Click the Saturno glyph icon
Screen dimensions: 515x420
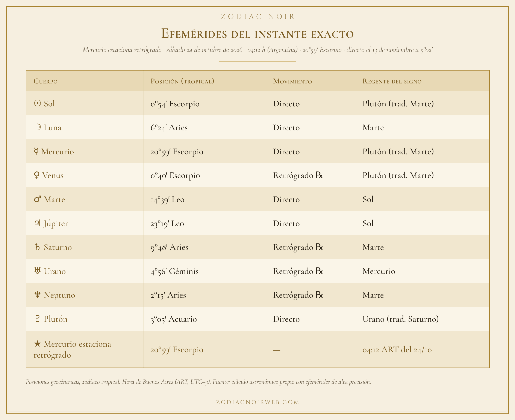(x=38, y=247)
